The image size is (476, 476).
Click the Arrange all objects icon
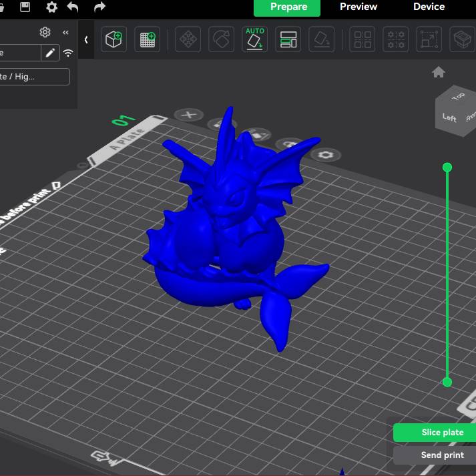(x=288, y=39)
